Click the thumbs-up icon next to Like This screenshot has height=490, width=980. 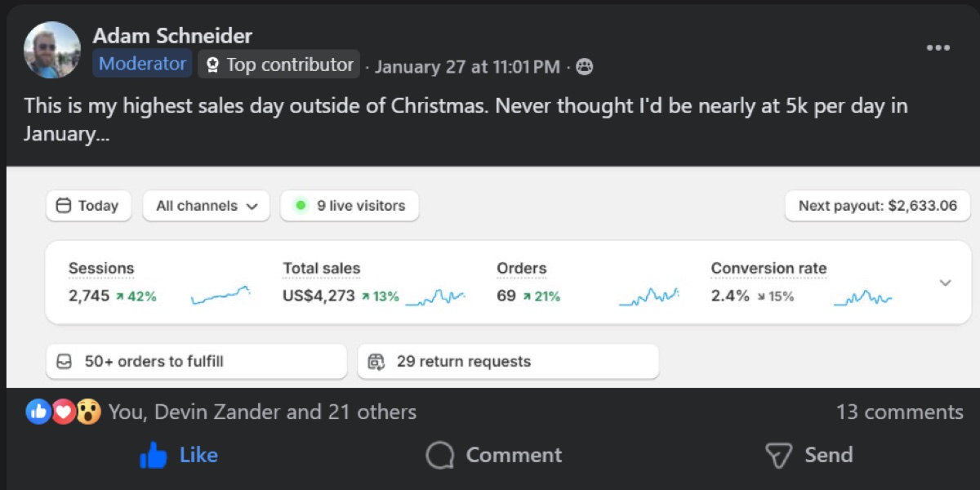pos(154,455)
